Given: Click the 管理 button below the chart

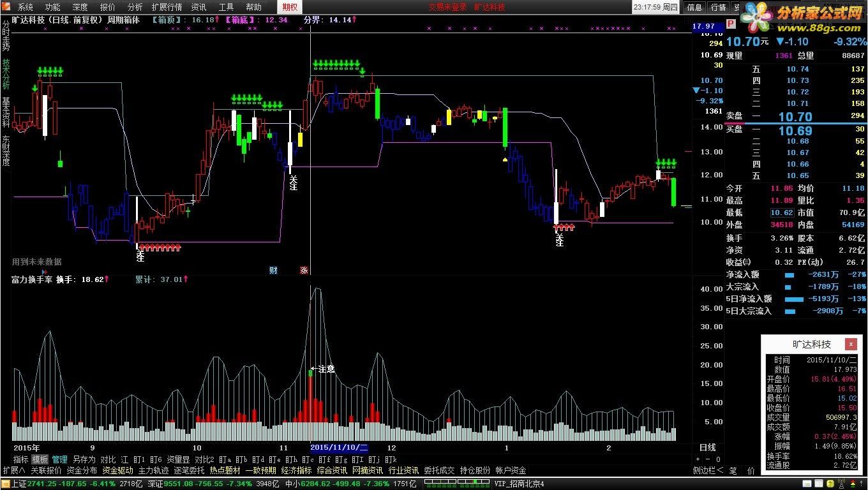Looking at the screenshot, I should (59, 459).
